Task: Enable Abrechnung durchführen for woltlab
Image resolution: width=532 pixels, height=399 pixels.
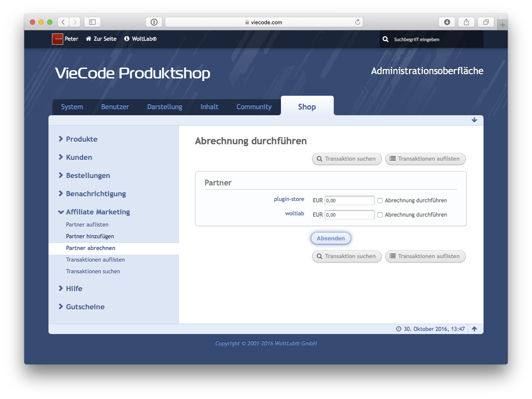Action: 380,215
